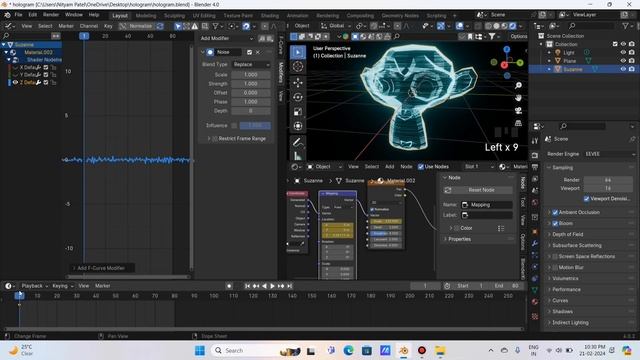Screen dimensions: 640x360
Task: Open the Global transform orientation dropdown
Action: tap(336, 26)
